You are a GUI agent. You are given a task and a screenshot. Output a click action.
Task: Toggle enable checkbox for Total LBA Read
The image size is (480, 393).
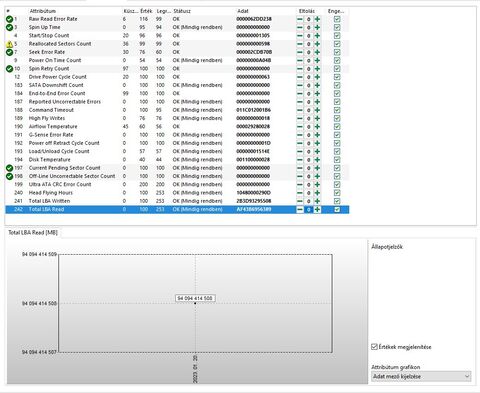(x=337, y=209)
